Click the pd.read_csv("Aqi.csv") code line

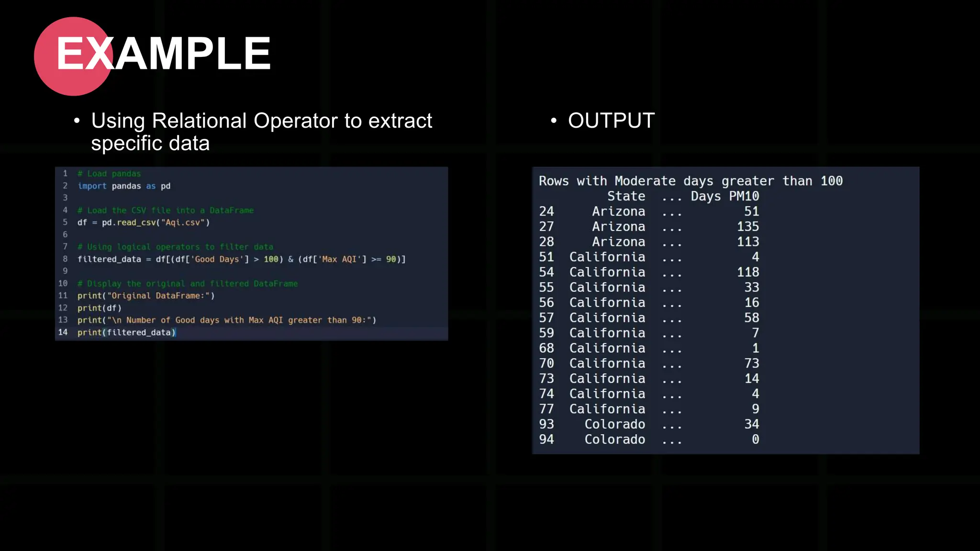144,222
